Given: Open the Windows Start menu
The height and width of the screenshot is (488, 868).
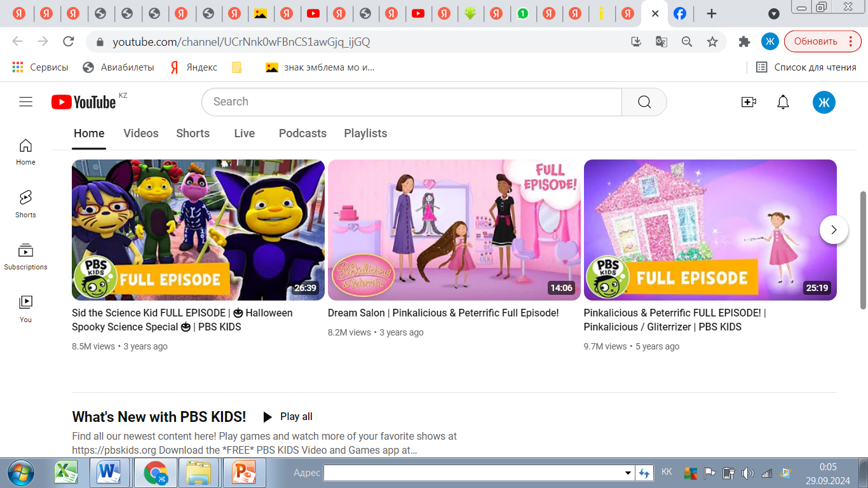Looking at the screenshot, I should pos(20,473).
